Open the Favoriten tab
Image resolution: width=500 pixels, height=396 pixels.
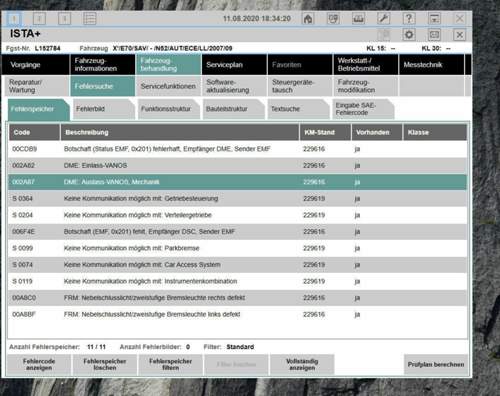click(x=300, y=64)
